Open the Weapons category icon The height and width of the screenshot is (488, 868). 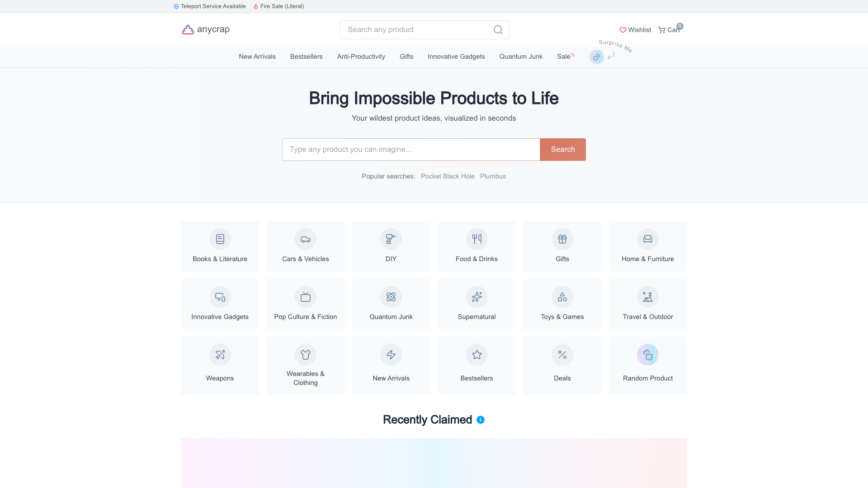coord(220,355)
